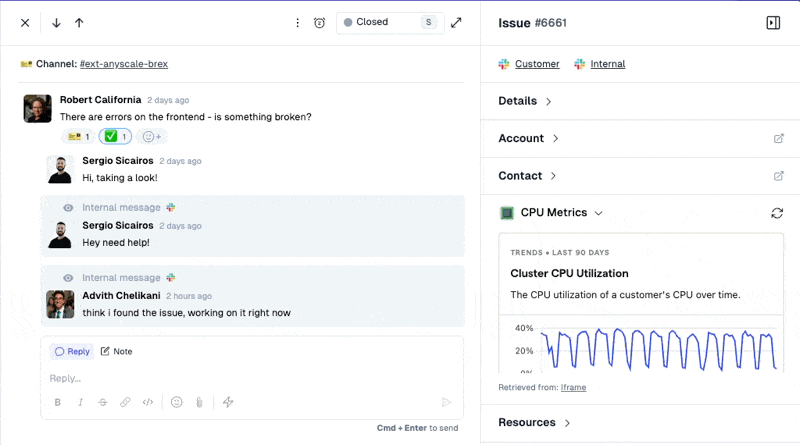Click the snooze alarm clock icon
800x445 pixels.
319,23
